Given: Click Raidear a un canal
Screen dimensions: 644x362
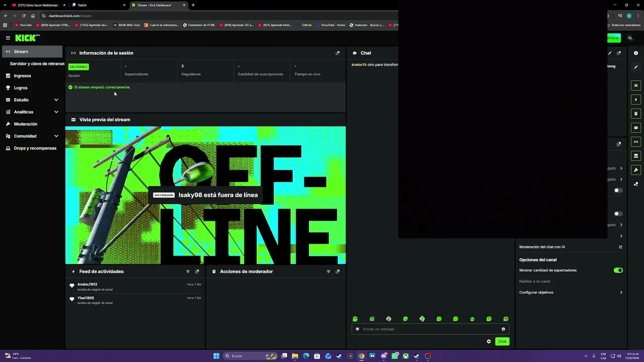Looking at the screenshot, I should [534, 282].
